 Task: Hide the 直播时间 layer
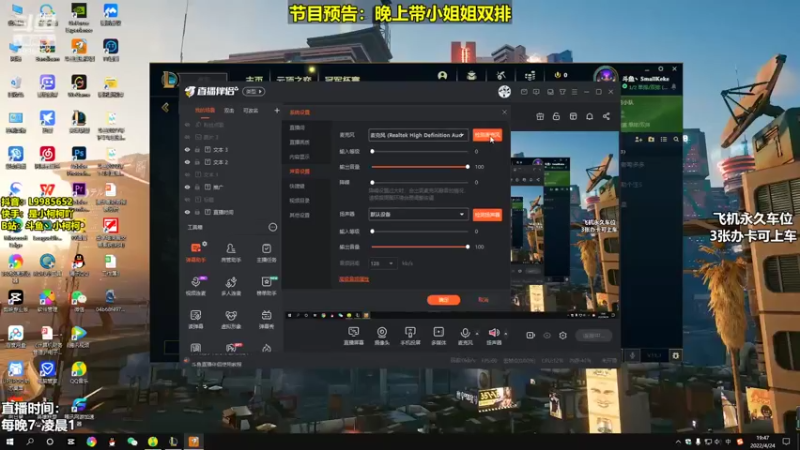(187, 212)
